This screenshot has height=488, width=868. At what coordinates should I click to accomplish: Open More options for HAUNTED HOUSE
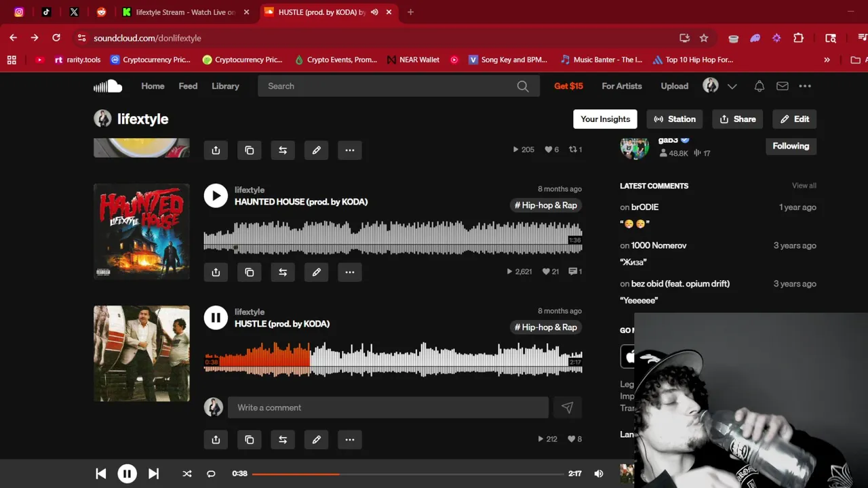pyautogui.click(x=350, y=272)
